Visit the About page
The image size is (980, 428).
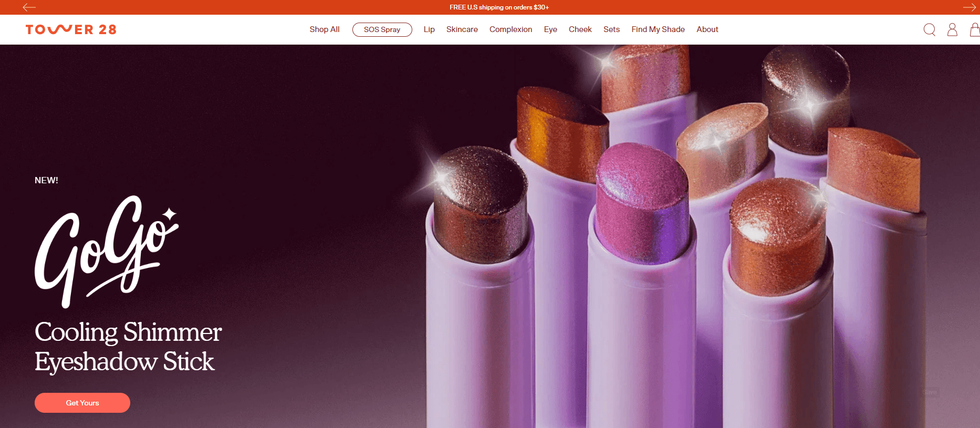(707, 29)
